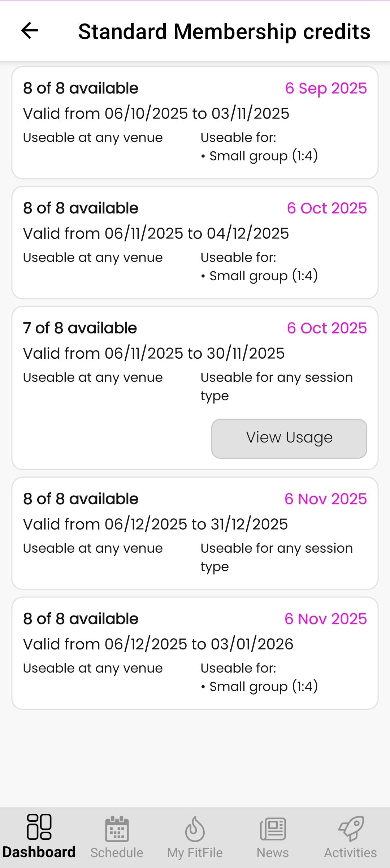Image resolution: width=390 pixels, height=868 pixels.
Task: Tap the Schedule calendar icon
Action: (x=117, y=829)
